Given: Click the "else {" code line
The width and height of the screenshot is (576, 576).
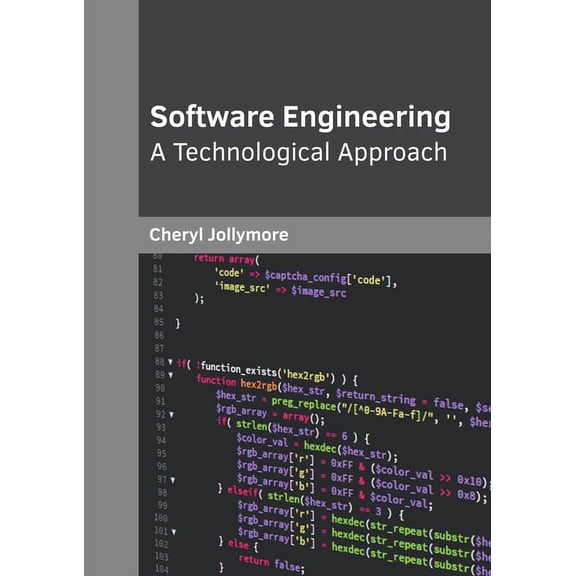Looking at the screenshot, I should [243, 545].
